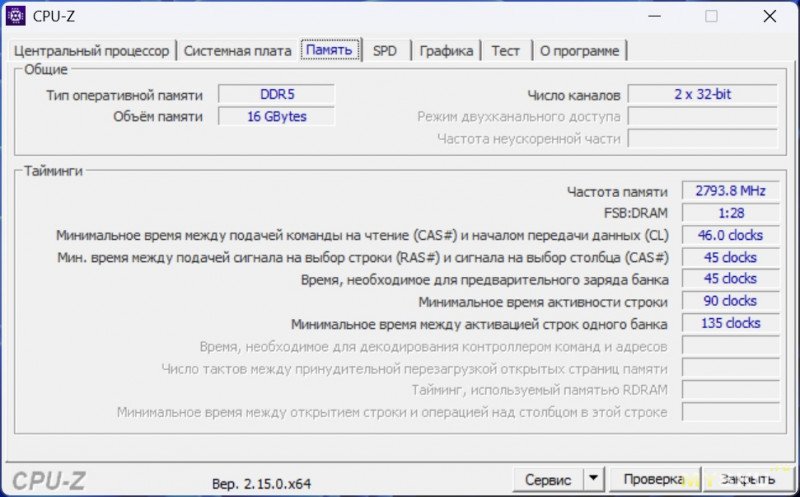This screenshot has width=800, height=497.
Task: Open the Графика tab
Action: [446, 50]
